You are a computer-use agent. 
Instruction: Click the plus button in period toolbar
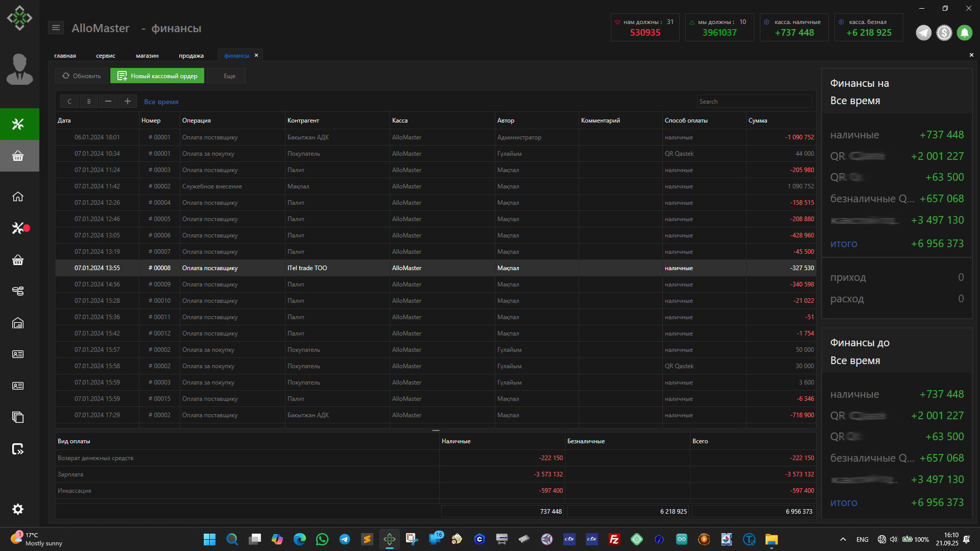coord(128,101)
